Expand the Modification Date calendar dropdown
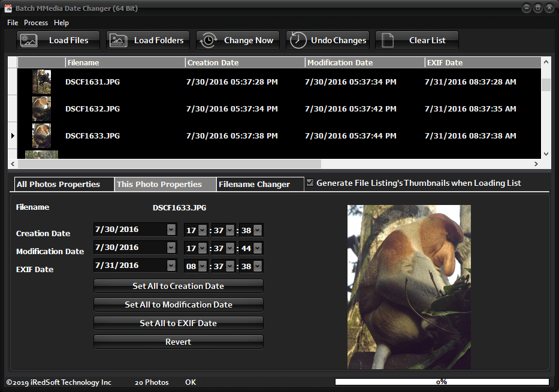This screenshot has height=392, width=559. click(171, 247)
